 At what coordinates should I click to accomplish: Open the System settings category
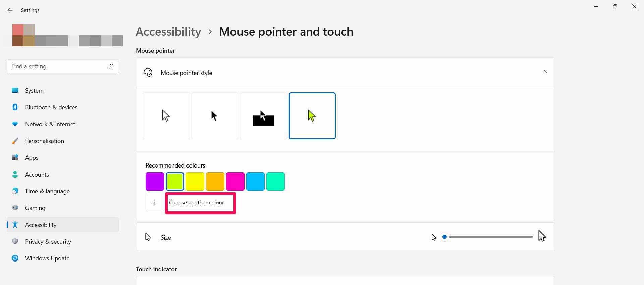[x=34, y=90]
